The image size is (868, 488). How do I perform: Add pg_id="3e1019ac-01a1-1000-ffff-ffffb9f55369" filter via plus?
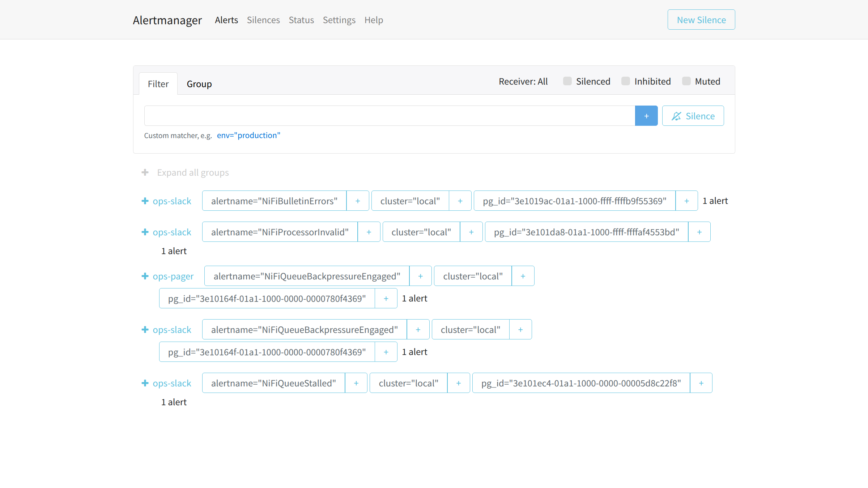[x=687, y=201]
